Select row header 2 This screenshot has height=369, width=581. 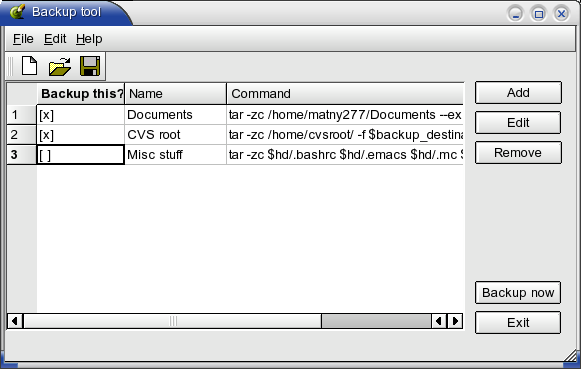[x=22, y=135]
